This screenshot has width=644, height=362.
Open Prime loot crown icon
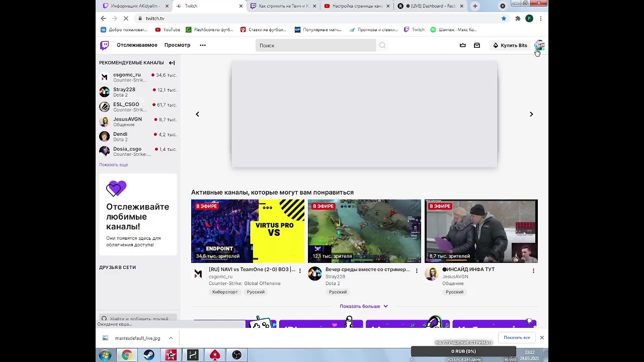tap(463, 45)
